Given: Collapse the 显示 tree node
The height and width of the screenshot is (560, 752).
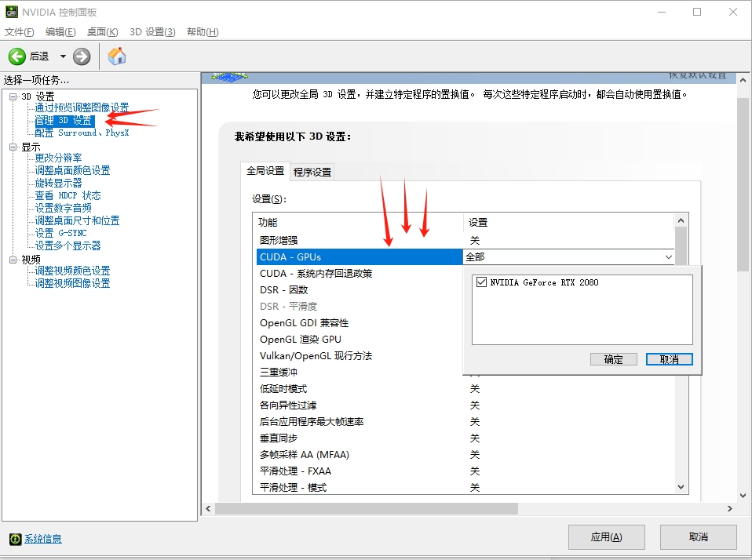Looking at the screenshot, I should [x=13, y=147].
